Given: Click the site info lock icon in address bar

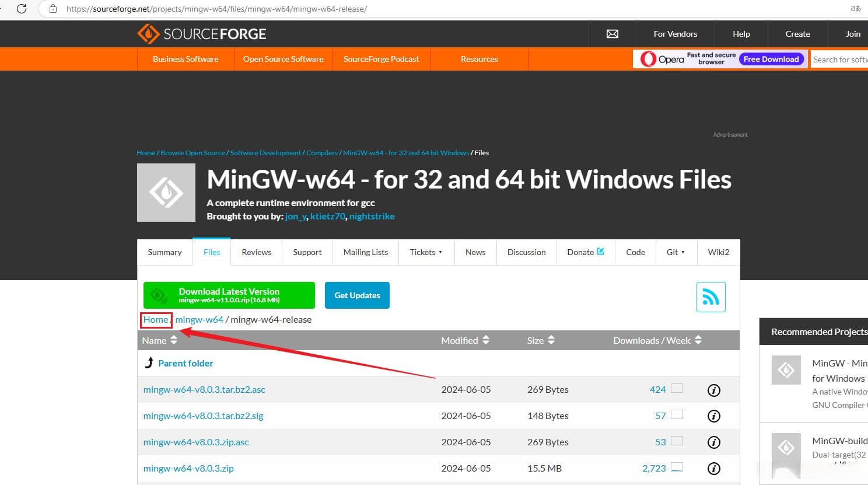Looking at the screenshot, I should 53,9.
